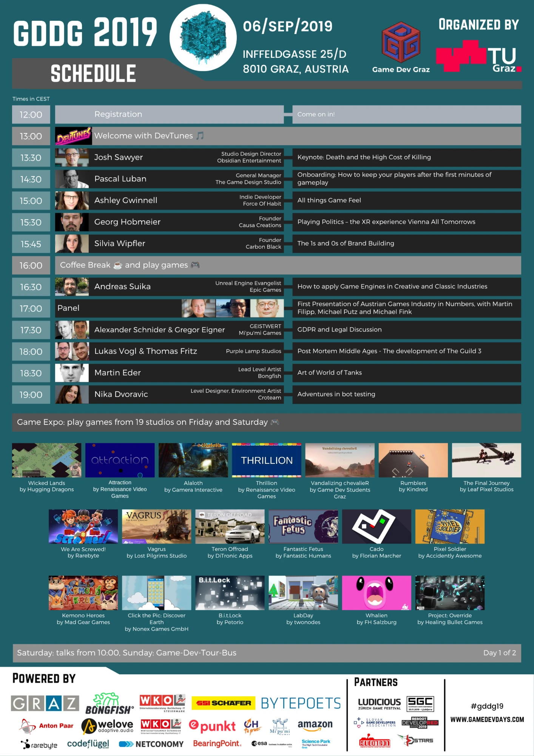Screen dimensions: 534x756
Task: Click the 'Art of World of Tanks' talk title
Action: click(x=330, y=373)
